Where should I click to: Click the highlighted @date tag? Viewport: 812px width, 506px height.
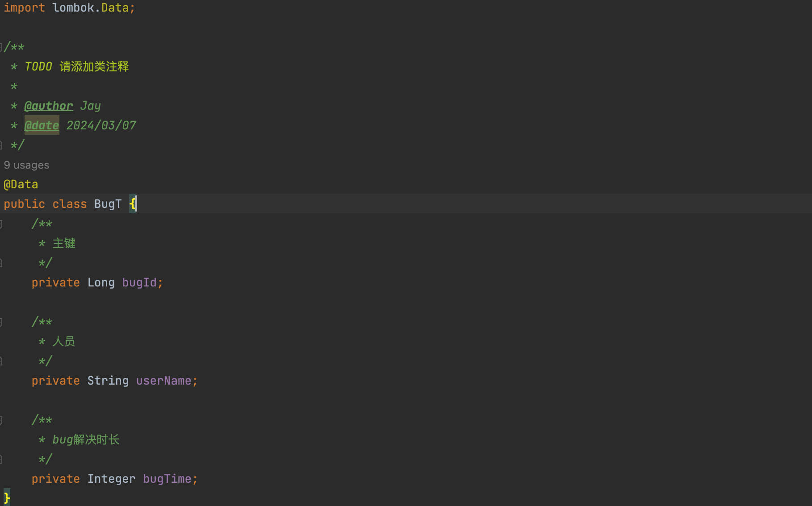pyautogui.click(x=42, y=125)
